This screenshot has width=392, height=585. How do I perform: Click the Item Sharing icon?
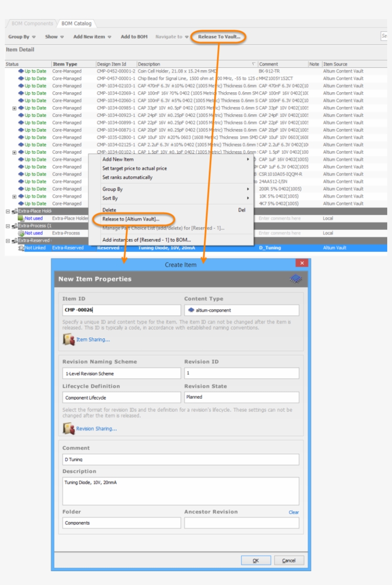[x=68, y=340]
